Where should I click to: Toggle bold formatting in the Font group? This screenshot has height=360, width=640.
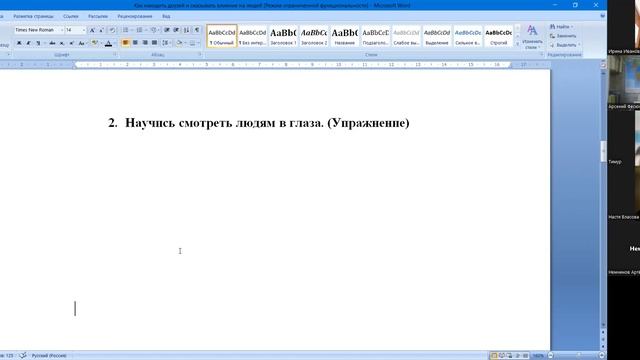(x=19, y=43)
